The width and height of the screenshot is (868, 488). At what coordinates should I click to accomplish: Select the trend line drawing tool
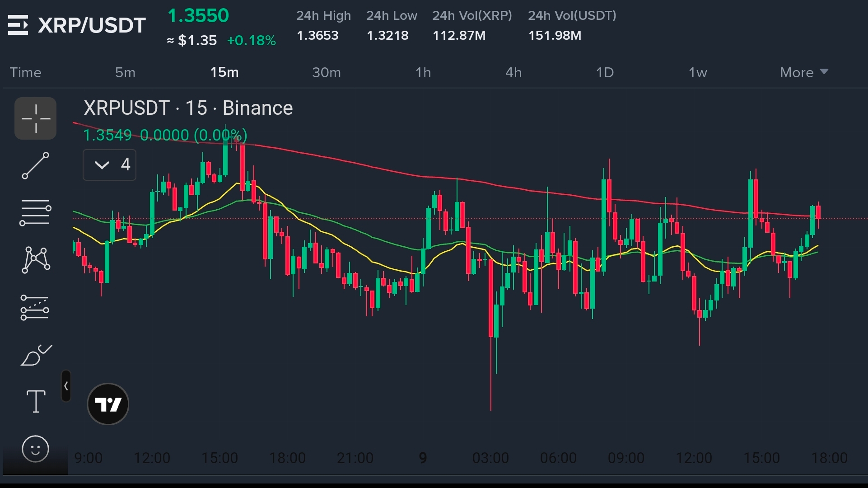click(35, 165)
